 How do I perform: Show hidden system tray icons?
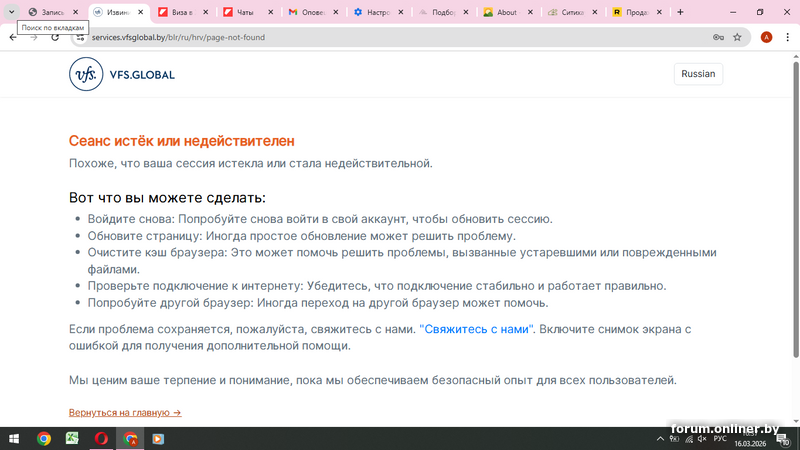(x=660, y=439)
